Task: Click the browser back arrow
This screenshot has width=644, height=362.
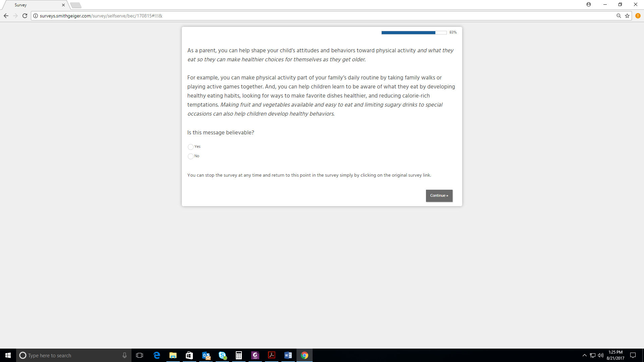Action: [6, 16]
